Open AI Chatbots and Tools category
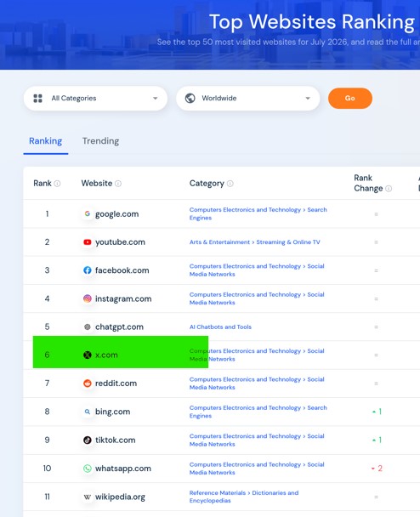420x517 pixels. (220, 327)
